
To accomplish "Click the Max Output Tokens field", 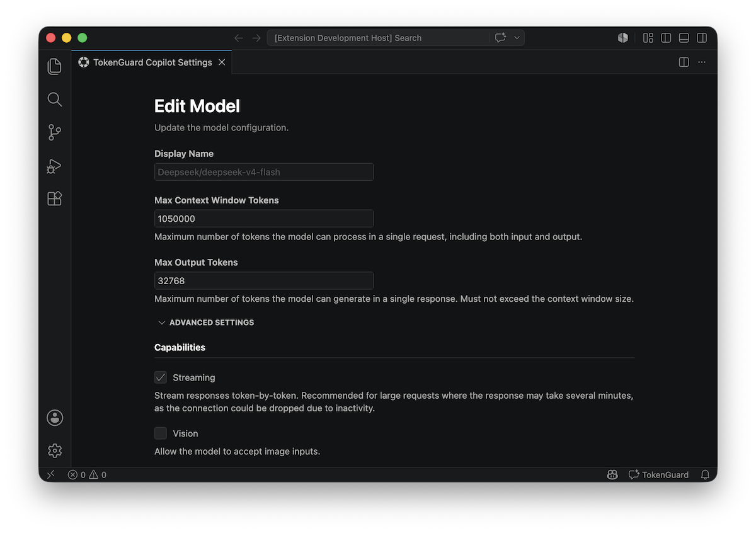I will tap(264, 280).
